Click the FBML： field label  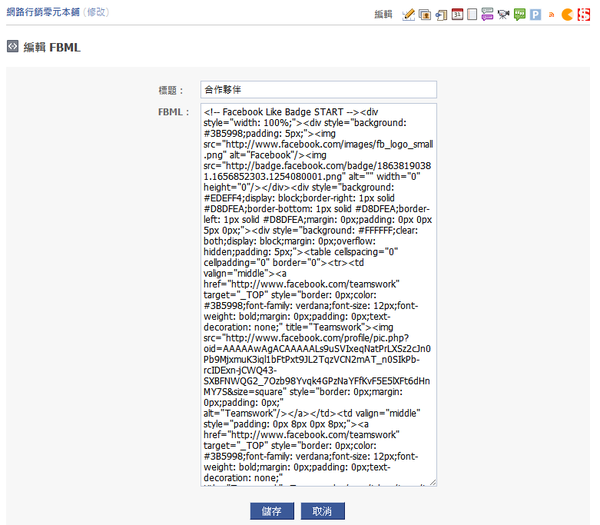point(174,112)
